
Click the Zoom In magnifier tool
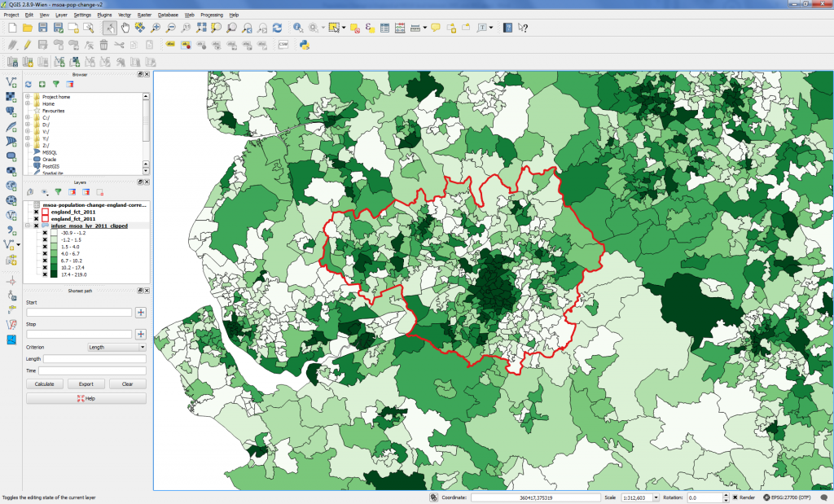click(x=156, y=28)
